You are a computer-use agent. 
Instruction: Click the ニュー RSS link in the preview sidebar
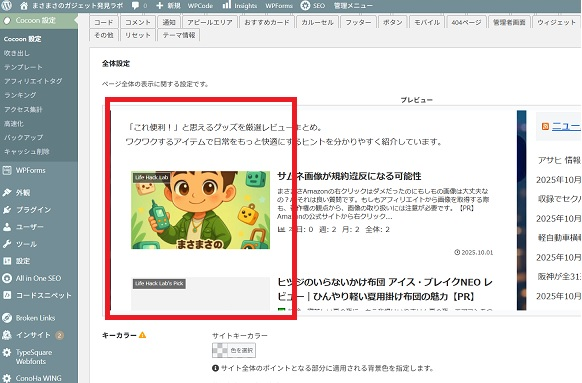(x=566, y=127)
